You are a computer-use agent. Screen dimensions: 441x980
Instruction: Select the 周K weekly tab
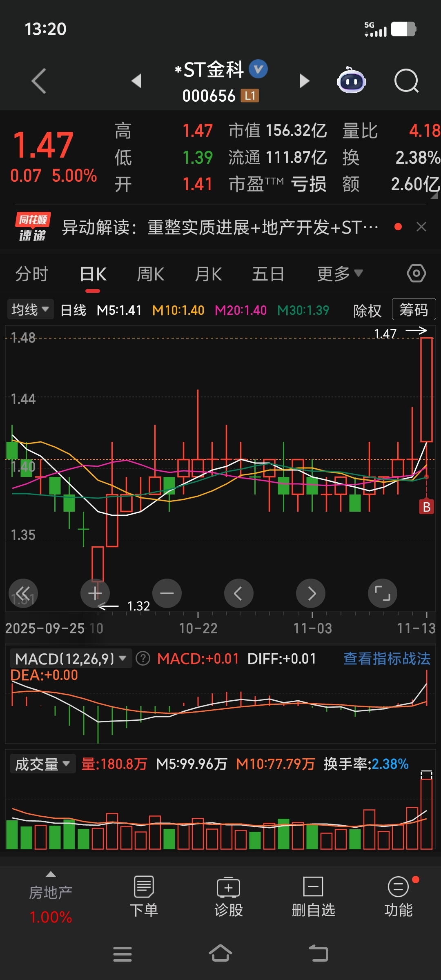[x=151, y=274]
